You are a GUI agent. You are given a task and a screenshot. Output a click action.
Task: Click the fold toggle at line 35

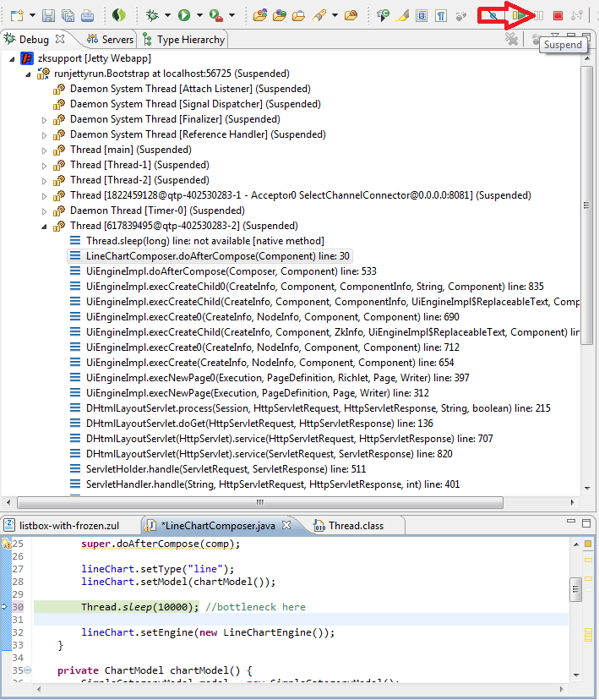tap(28, 670)
